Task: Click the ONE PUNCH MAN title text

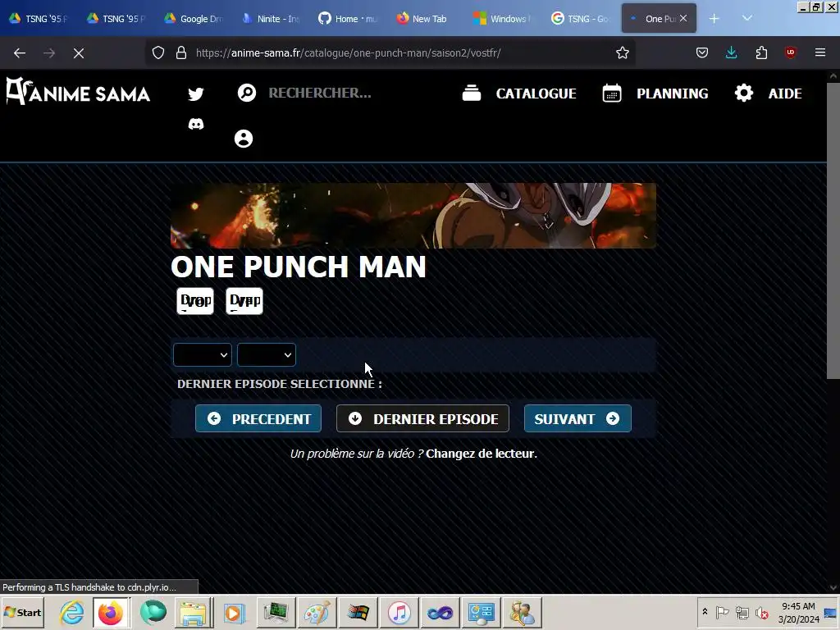Action: 299,267
